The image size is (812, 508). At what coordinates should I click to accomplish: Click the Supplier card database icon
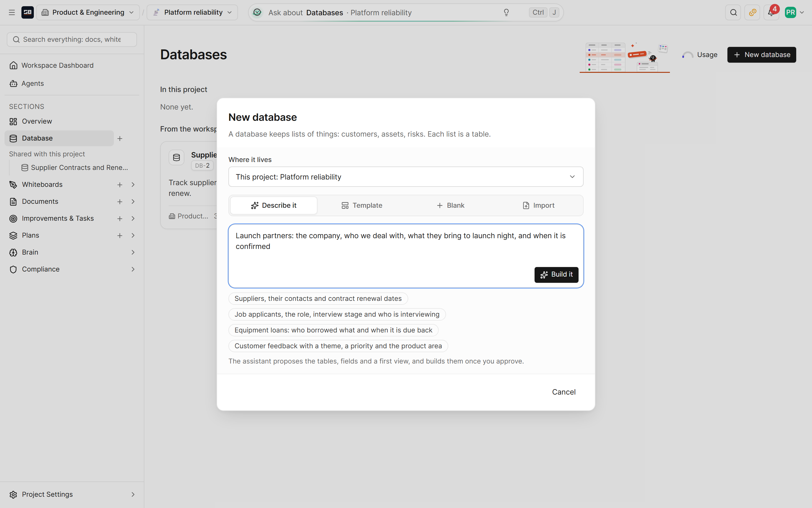point(176,157)
